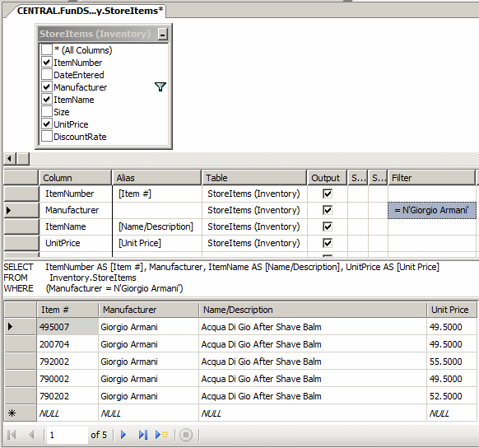
Task: Check the DiscountRate column checkbox
Action: [x=46, y=137]
